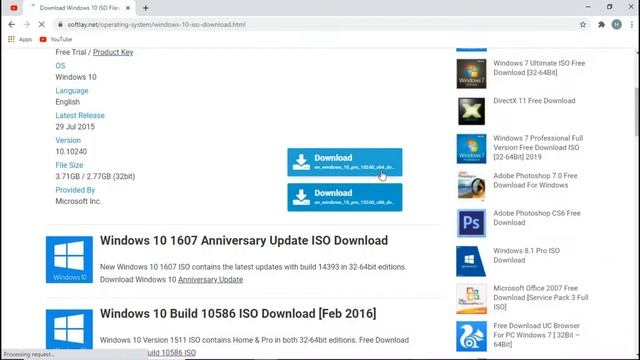640x360 pixels.
Task: Open Windows 7 Ultimate ISO Free Download link
Action: tap(539, 68)
